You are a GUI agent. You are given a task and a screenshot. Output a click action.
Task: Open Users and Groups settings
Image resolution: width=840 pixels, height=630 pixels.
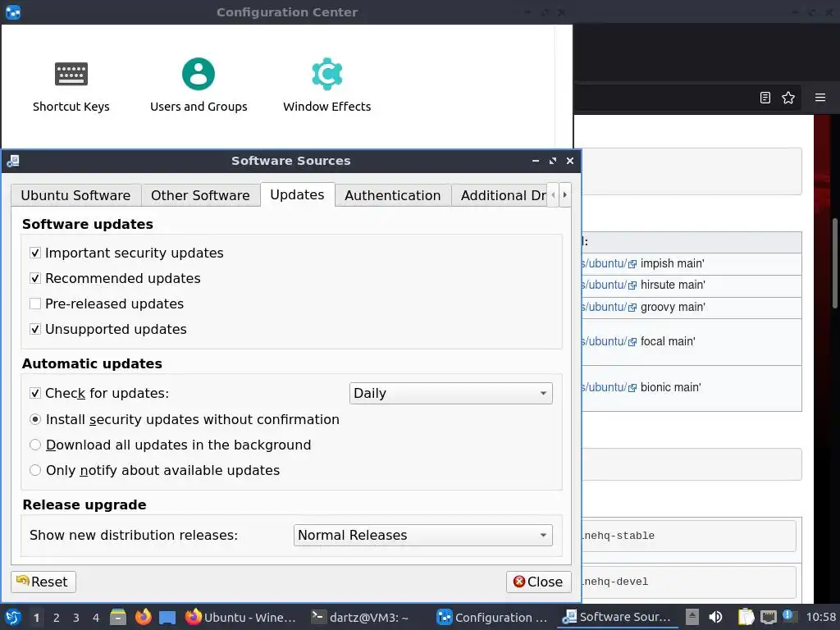tap(199, 85)
